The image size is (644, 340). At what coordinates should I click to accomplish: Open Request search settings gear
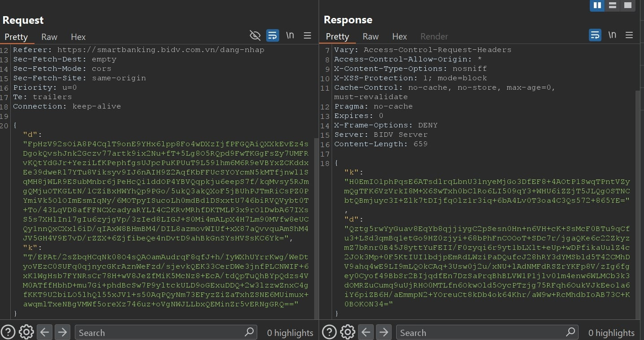pyautogui.click(x=26, y=332)
